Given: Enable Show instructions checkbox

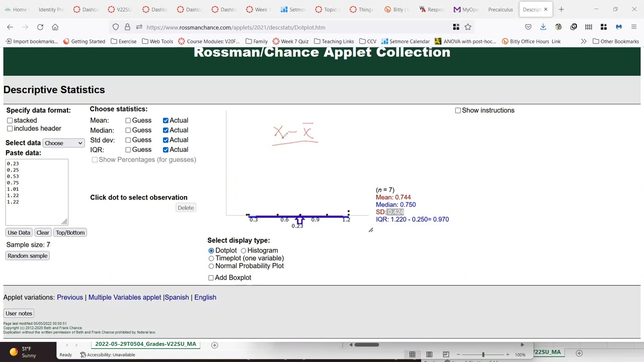Looking at the screenshot, I should tap(458, 111).
